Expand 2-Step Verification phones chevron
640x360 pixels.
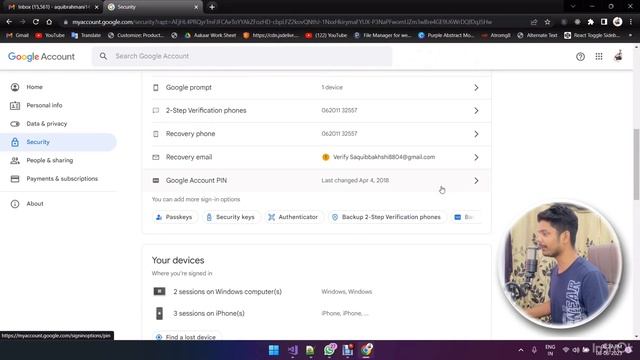[x=476, y=111]
